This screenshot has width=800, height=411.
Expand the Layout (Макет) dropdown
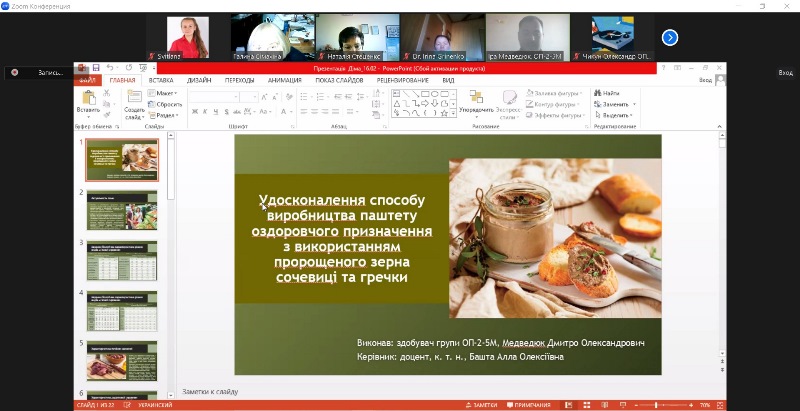[165, 93]
